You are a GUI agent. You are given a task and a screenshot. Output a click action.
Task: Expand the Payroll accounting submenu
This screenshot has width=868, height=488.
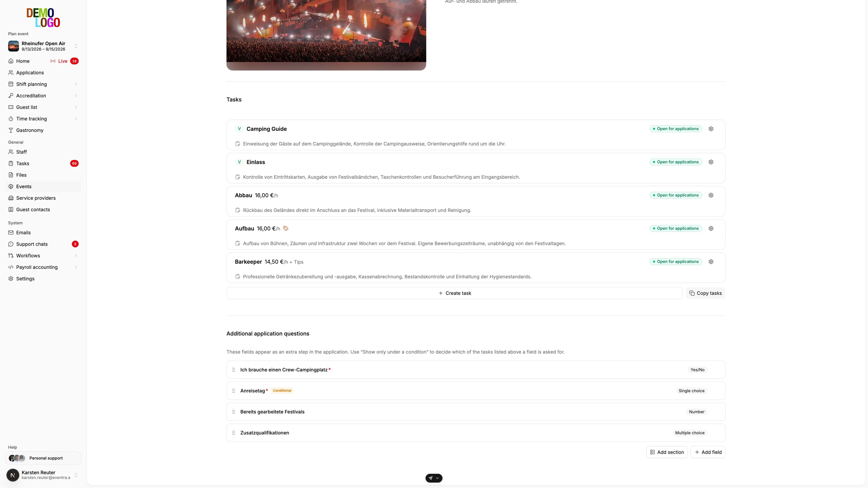pyautogui.click(x=76, y=267)
